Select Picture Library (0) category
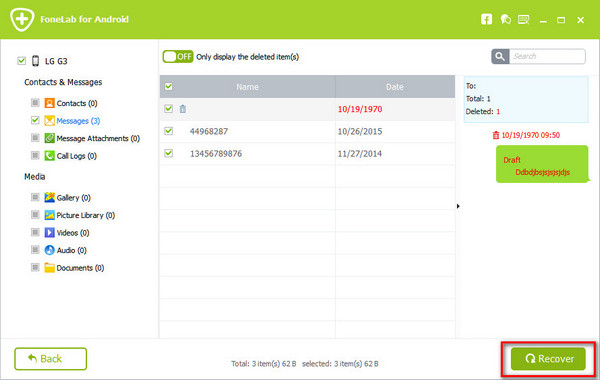The height and width of the screenshot is (380, 600). point(86,215)
